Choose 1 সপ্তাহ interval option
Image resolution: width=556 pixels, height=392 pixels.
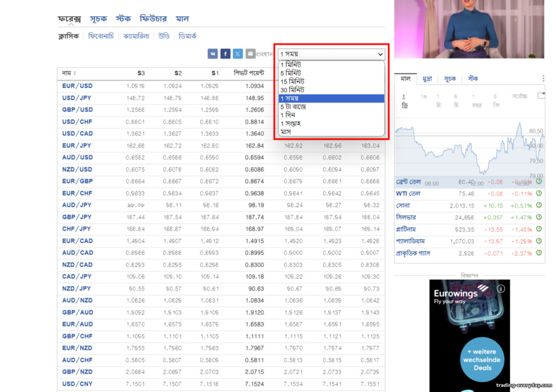click(331, 123)
